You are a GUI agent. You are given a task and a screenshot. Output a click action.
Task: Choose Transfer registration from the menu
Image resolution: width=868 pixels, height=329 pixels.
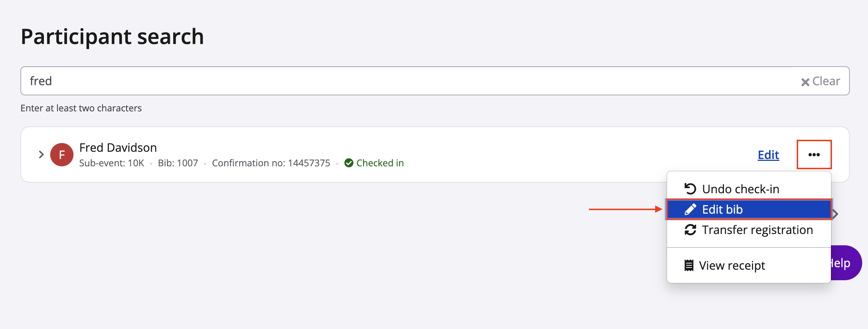(757, 230)
